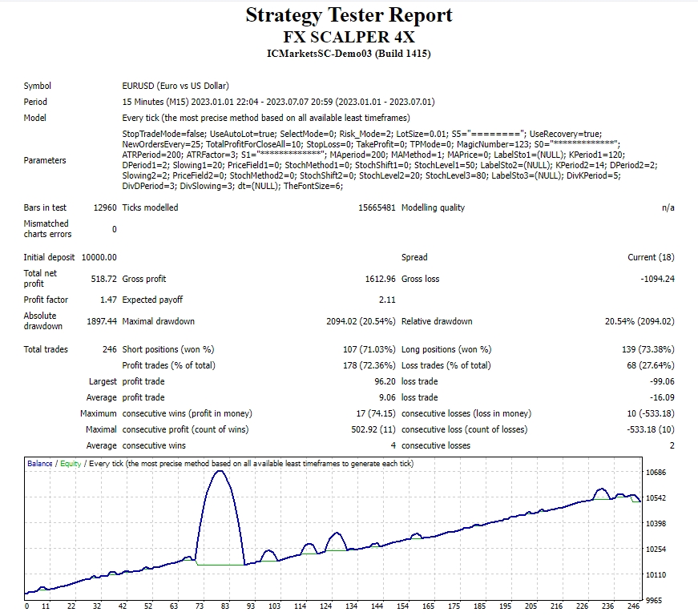
Task: Click the 'Symbol' row label
Action: tap(38, 86)
